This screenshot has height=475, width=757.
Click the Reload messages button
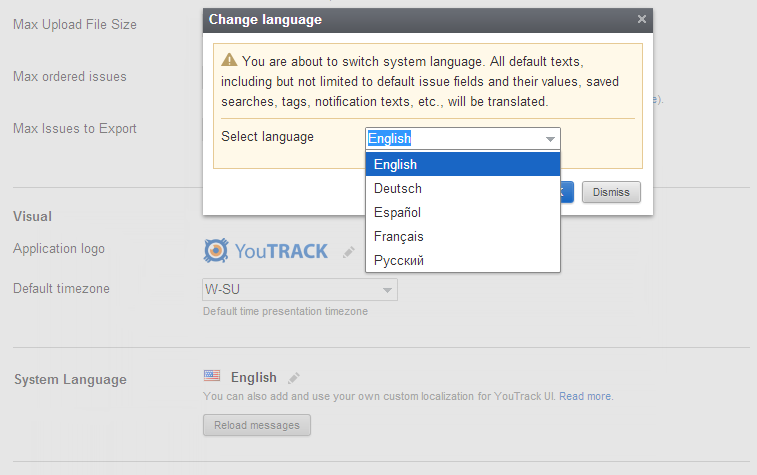(x=256, y=425)
